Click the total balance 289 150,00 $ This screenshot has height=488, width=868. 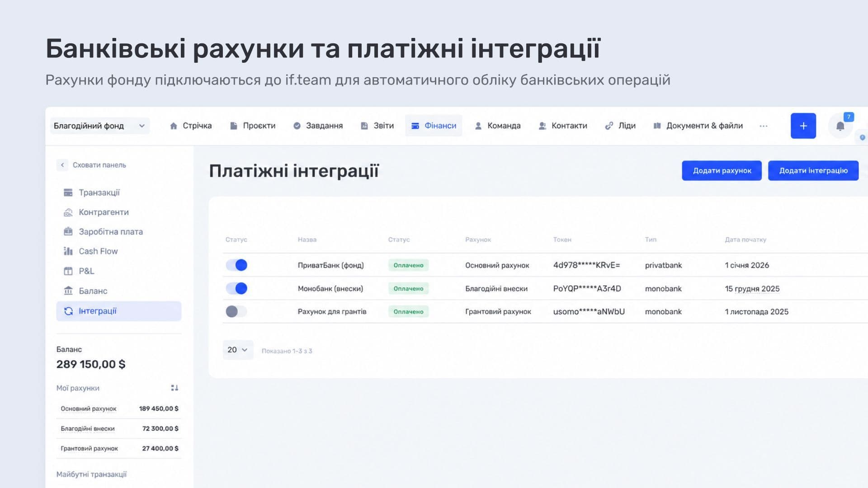click(x=91, y=364)
